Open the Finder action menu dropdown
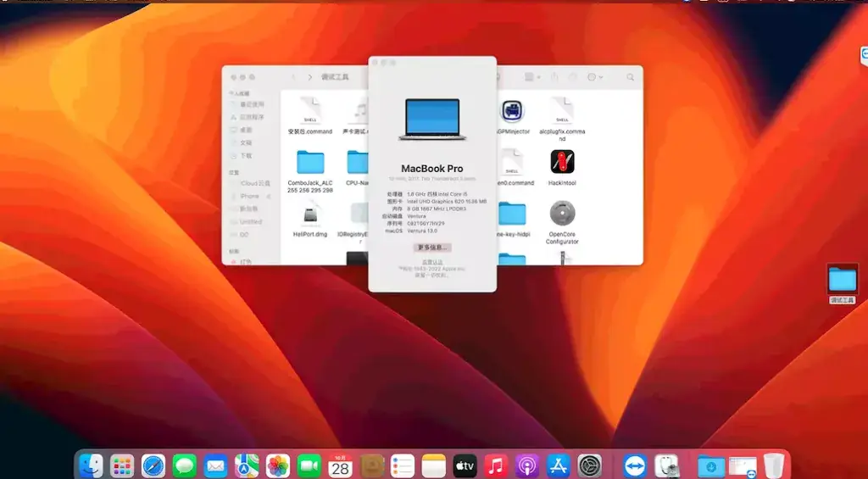This screenshot has width=868, height=479. click(594, 77)
